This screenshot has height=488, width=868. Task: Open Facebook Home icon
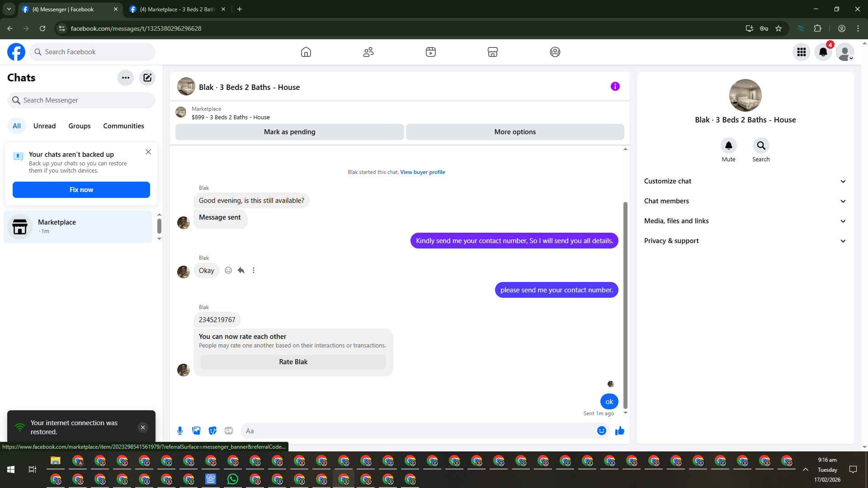pyautogui.click(x=306, y=52)
